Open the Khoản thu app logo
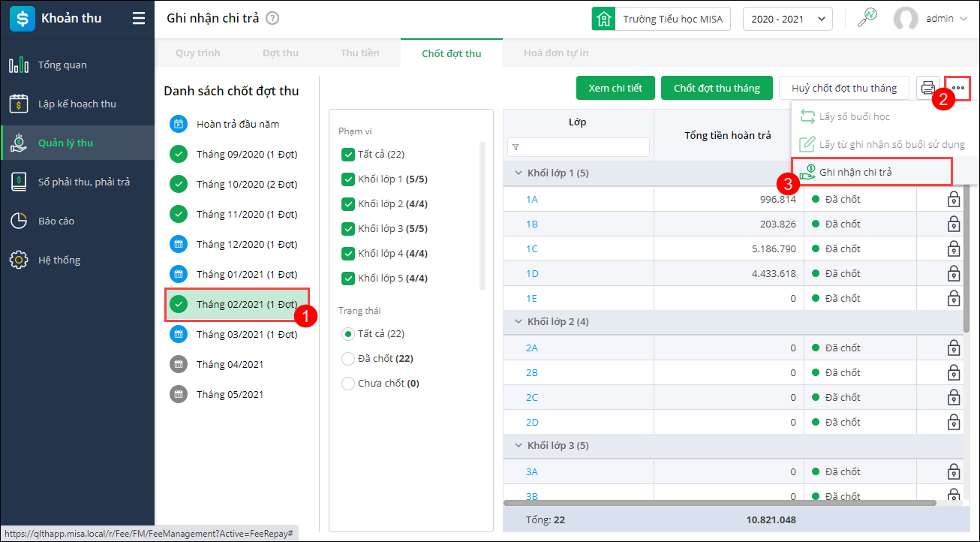Image resolution: width=980 pixels, height=542 pixels. click(x=23, y=19)
